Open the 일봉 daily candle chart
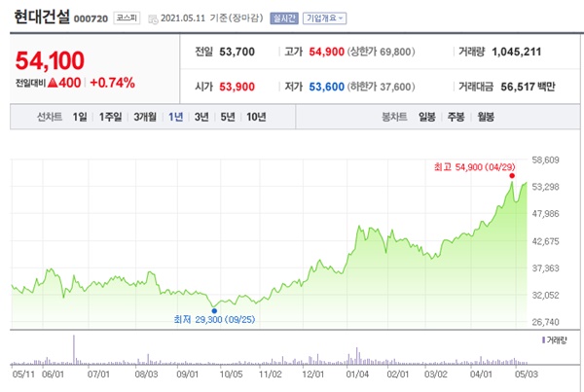584x392 pixels. point(427,117)
